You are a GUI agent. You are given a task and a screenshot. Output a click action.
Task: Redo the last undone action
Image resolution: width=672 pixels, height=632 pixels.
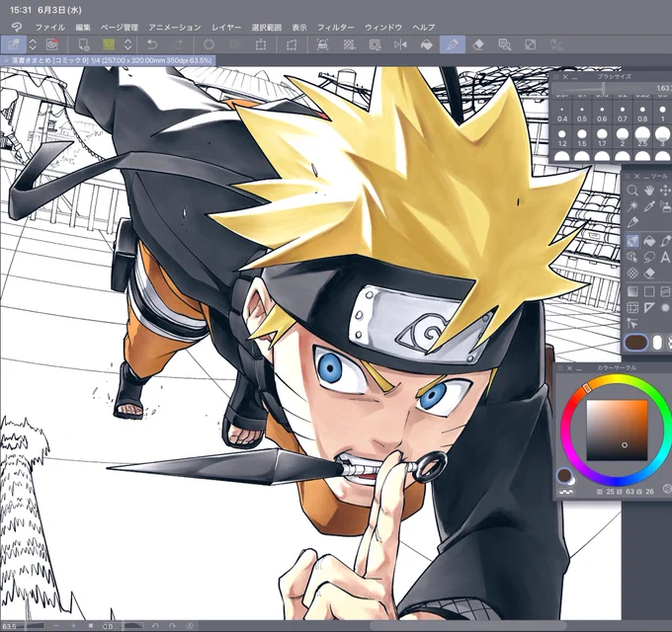tap(178, 44)
